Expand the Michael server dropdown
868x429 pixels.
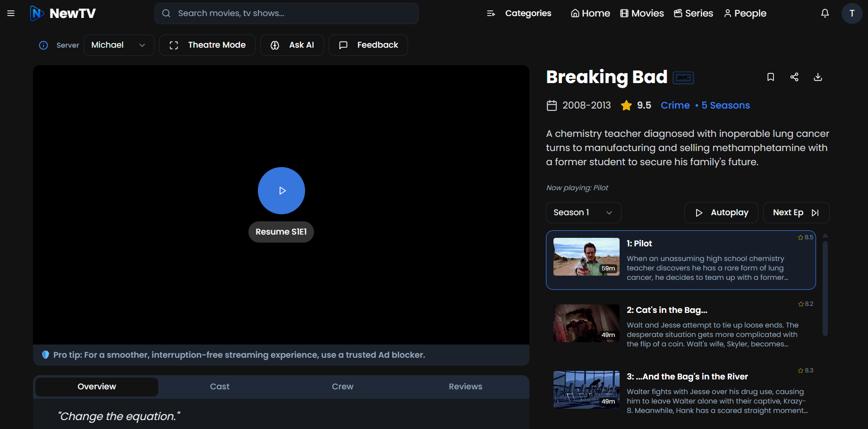(119, 45)
